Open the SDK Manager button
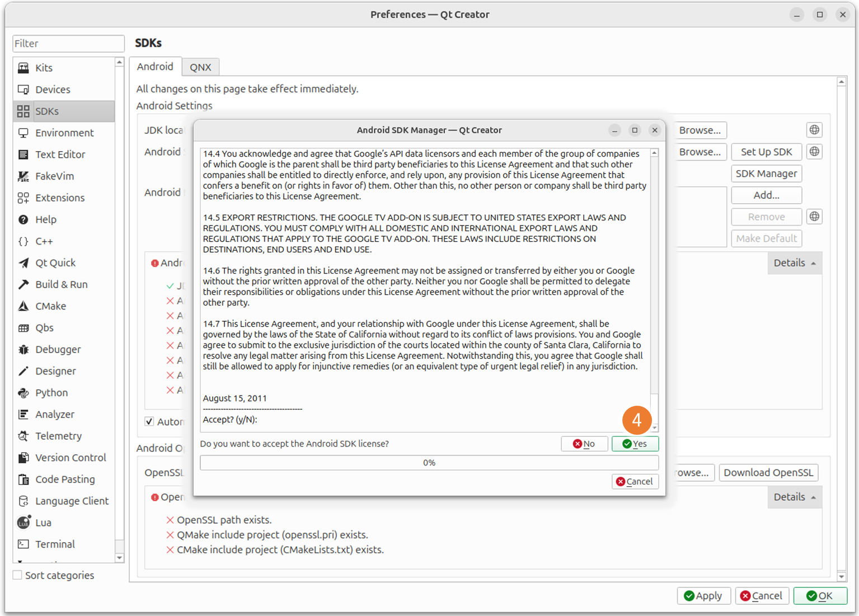This screenshot has height=616, width=859. (x=766, y=173)
